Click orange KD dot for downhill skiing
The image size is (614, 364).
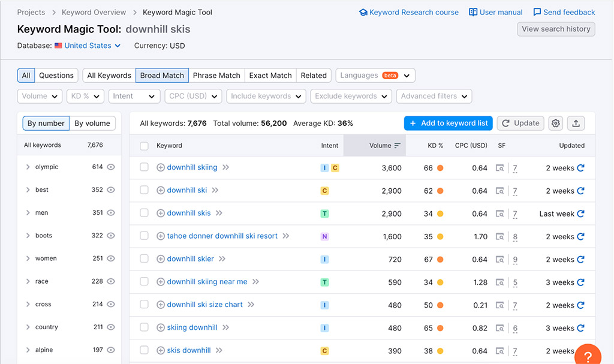[x=440, y=169]
